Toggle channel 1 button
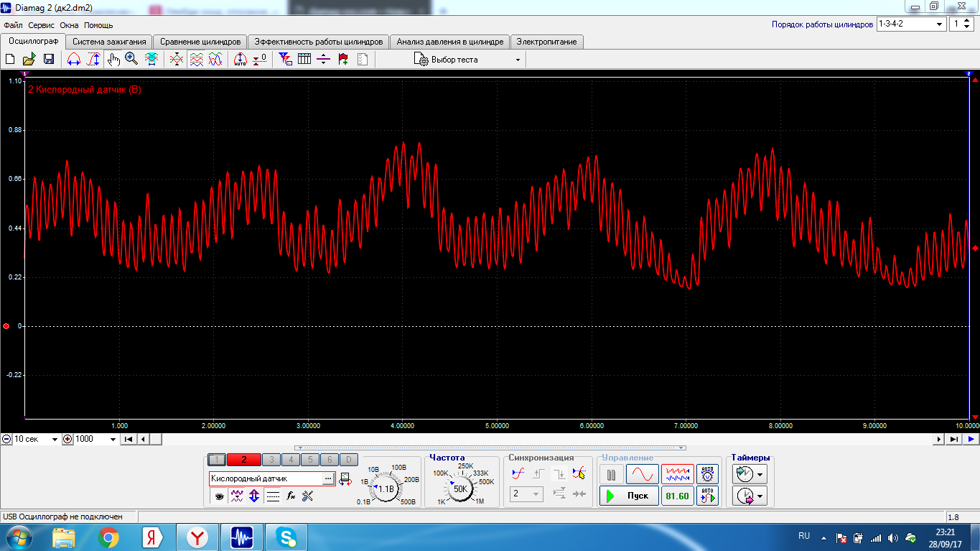 coord(217,460)
